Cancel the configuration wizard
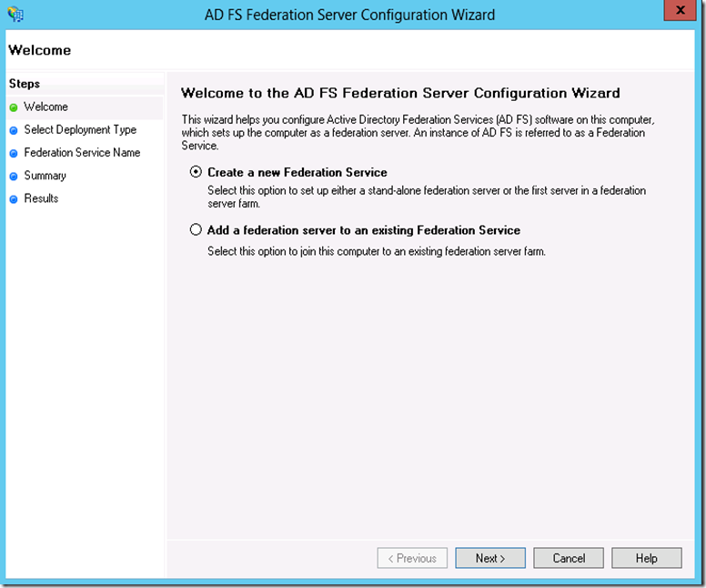Image resolution: width=706 pixels, height=588 pixels. point(569,558)
